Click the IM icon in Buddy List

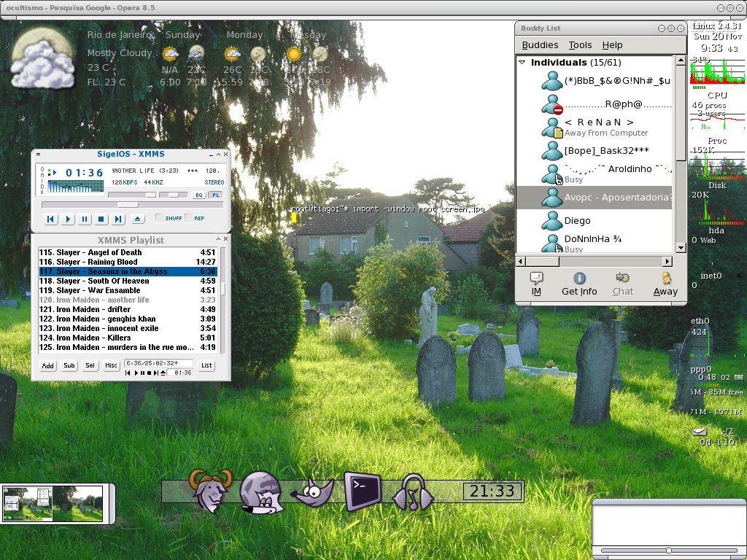click(x=536, y=284)
